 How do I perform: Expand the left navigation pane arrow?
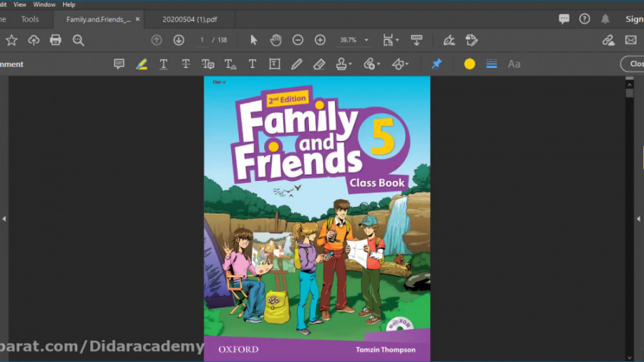point(4,219)
